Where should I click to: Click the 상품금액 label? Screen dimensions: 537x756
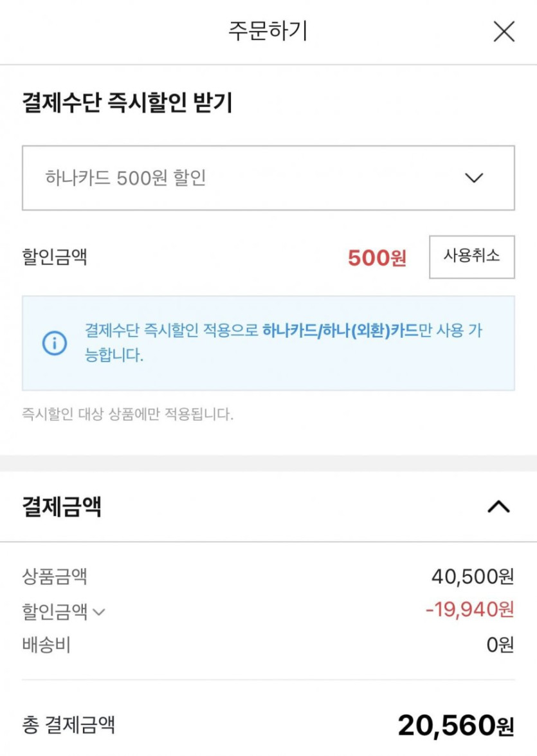tap(55, 576)
